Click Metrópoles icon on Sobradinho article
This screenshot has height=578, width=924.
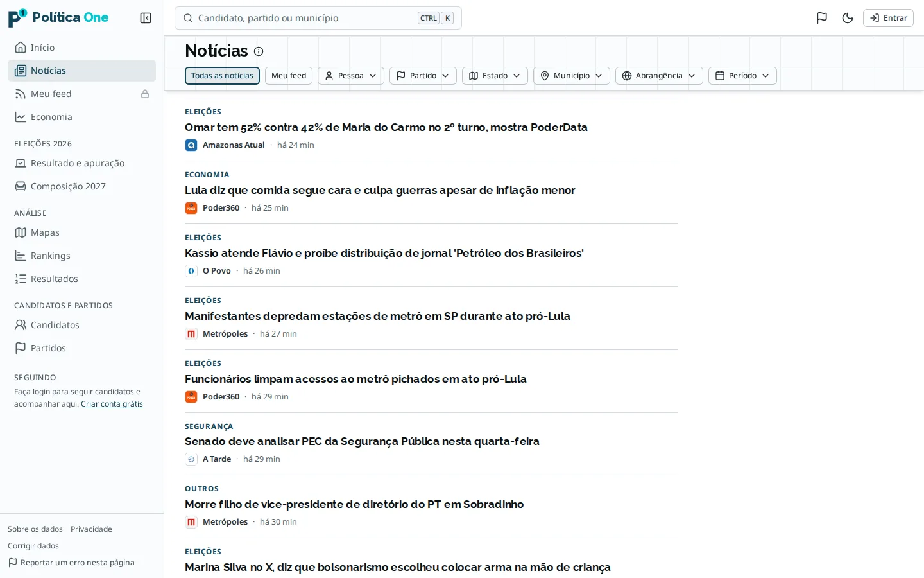pos(191,522)
